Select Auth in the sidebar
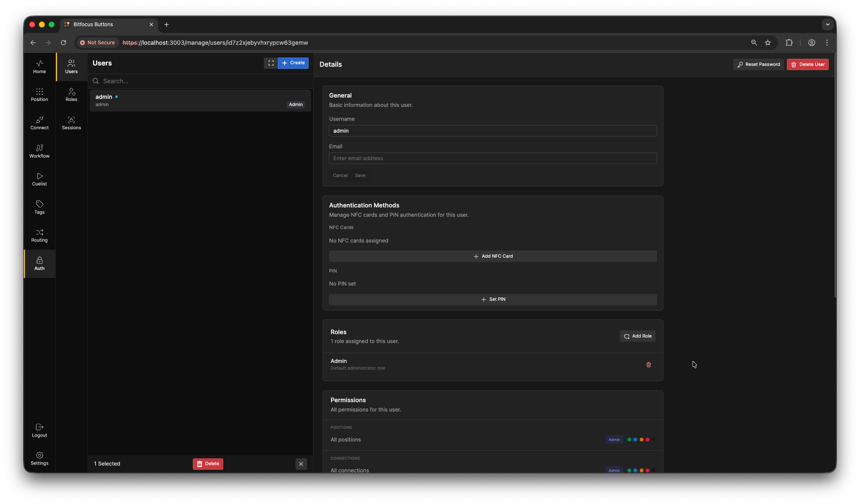Screen dimensions: 860x504 coord(39,264)
